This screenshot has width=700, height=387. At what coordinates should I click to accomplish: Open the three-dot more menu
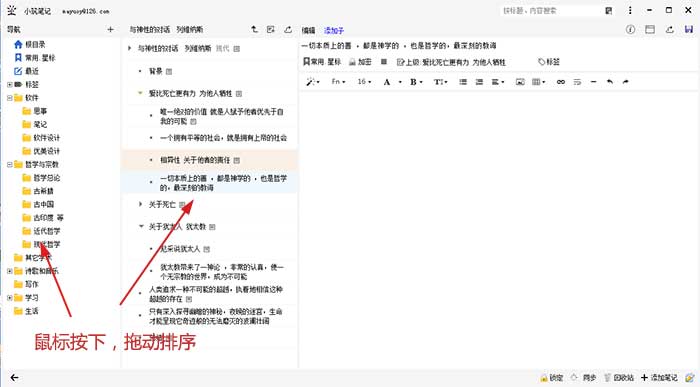coord(630,10)
